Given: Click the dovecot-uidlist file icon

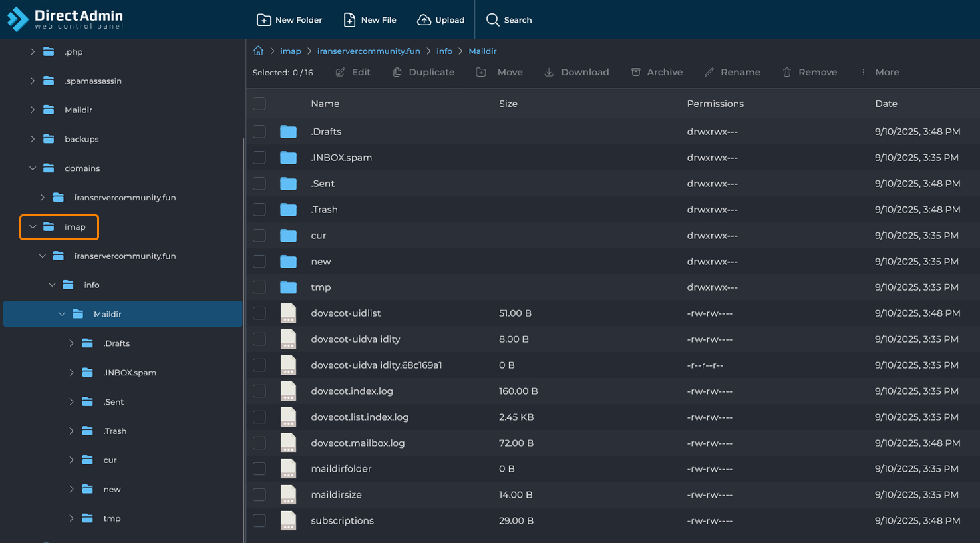Looking at the screenshot, I should 288,313.
